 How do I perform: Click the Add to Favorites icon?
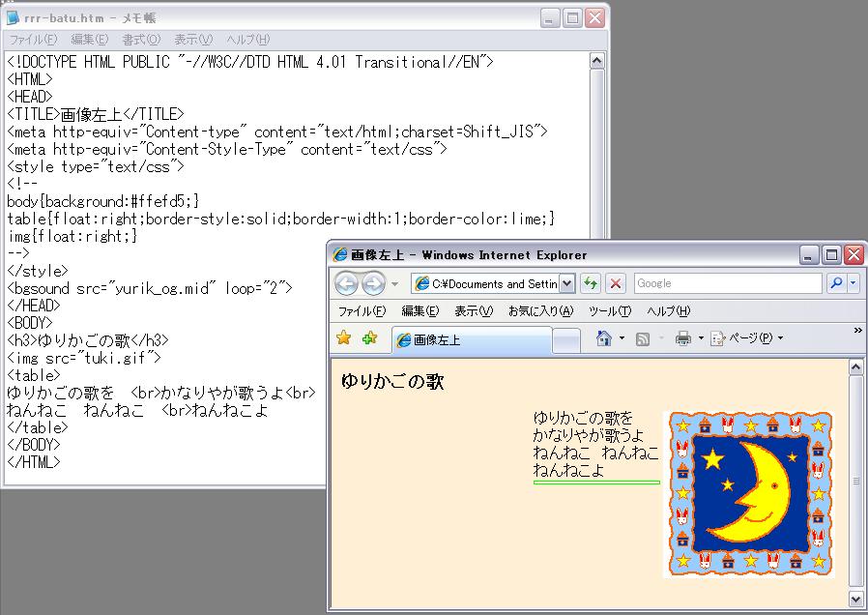tap(369, 337)
